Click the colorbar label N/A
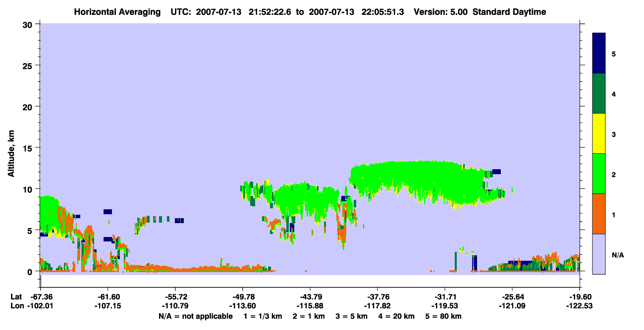644x330 pixels. pos(617,255)
